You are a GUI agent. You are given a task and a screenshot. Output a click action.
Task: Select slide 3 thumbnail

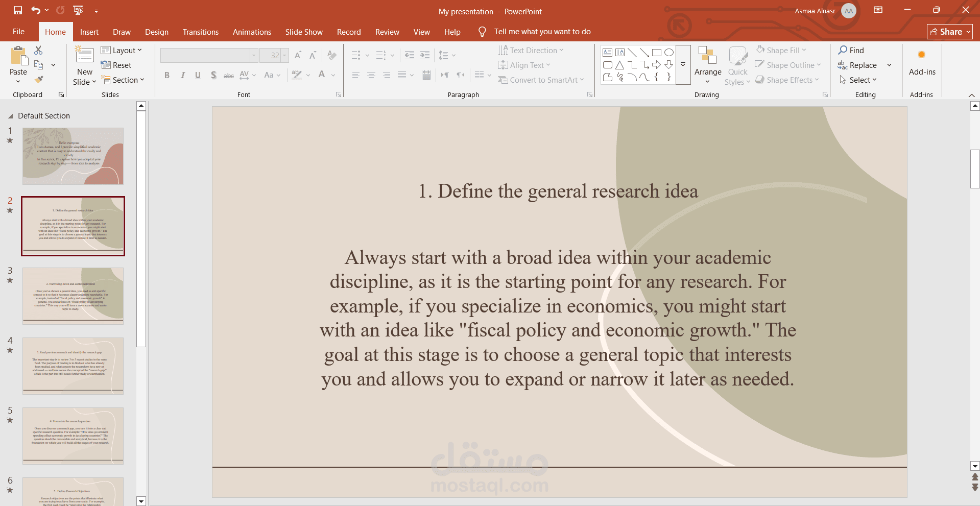(x=73, y=296)
